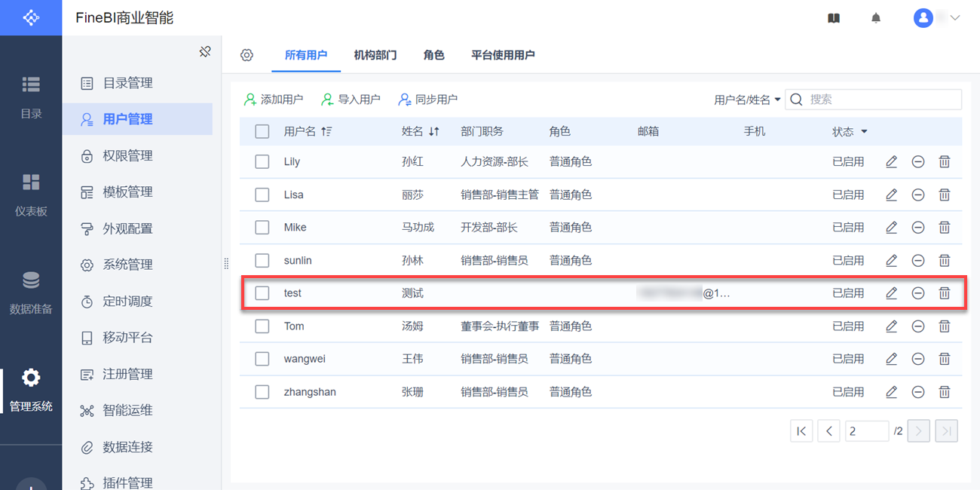Click the edit pencil icon for wangwei
Image resolution: width=980 pixels, height=490 pixels.
891,359
